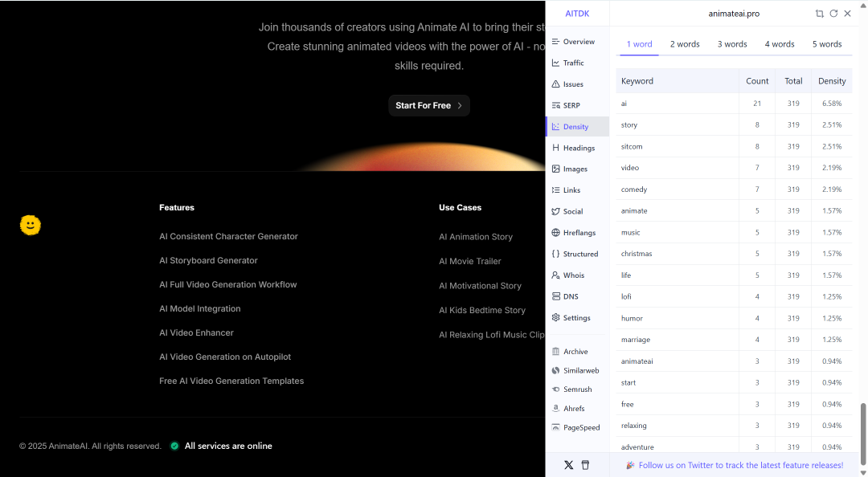
Task: Open the Issues warning icon
Action: coord(555,84)
